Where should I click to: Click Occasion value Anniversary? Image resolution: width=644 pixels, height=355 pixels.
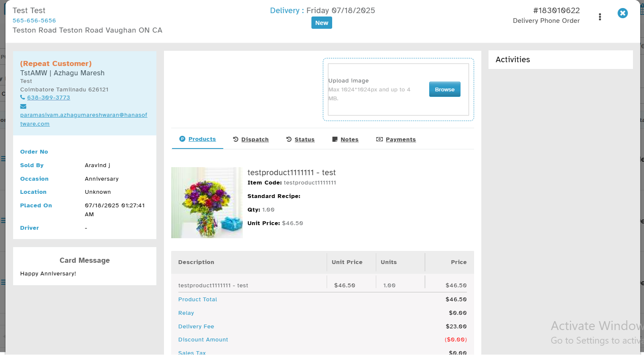coord(102,179)
